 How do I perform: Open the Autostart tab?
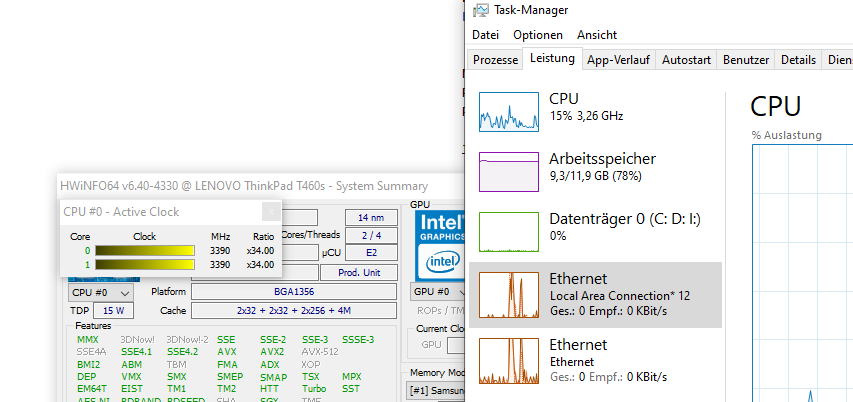(x=686, y=60)
